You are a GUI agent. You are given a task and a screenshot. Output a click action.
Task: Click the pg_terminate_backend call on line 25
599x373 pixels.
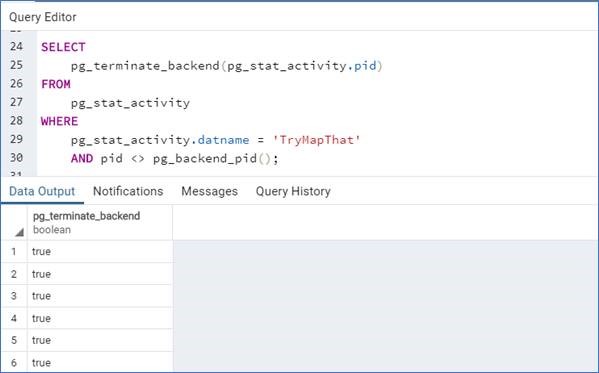145,66
